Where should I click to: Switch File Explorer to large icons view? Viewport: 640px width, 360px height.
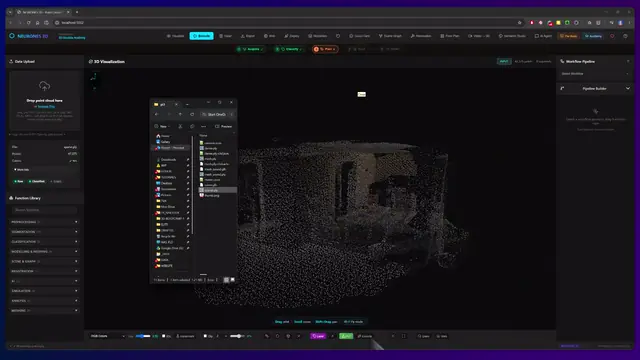coord(232,280)
